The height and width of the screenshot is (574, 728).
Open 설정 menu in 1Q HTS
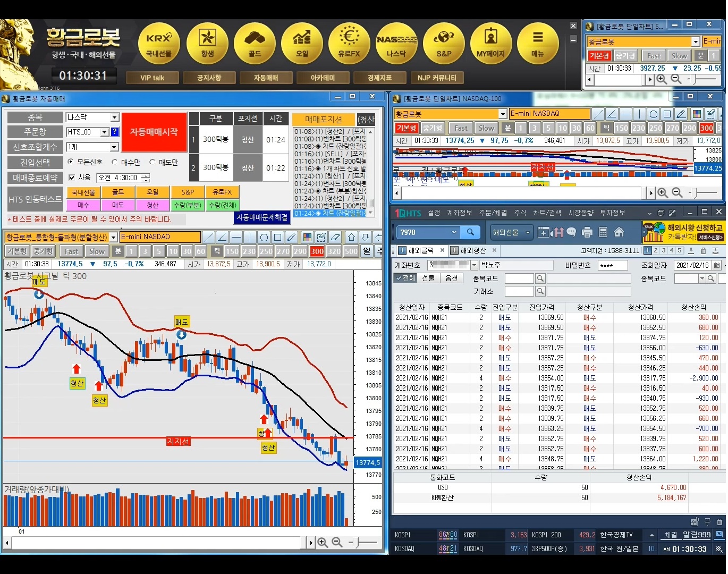click(434, 213)
